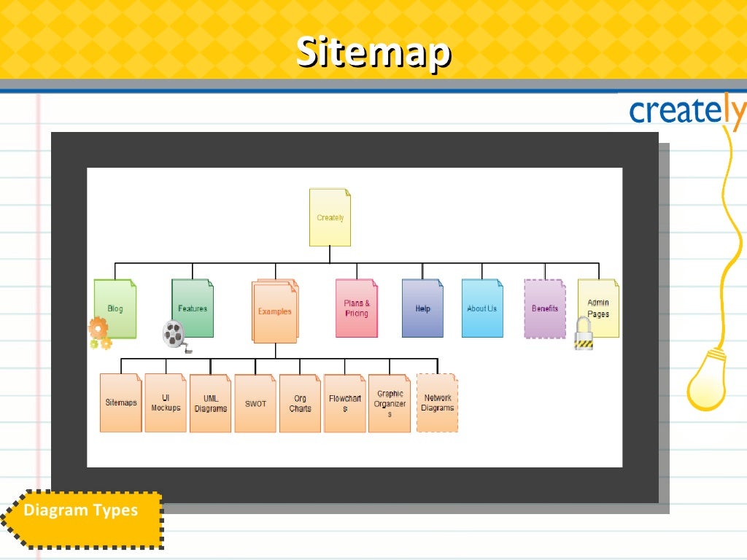Image resolution: width=747 pixels, height=560 pixels.
Task: Select the Org Charts page node
Action: point(300,403)
